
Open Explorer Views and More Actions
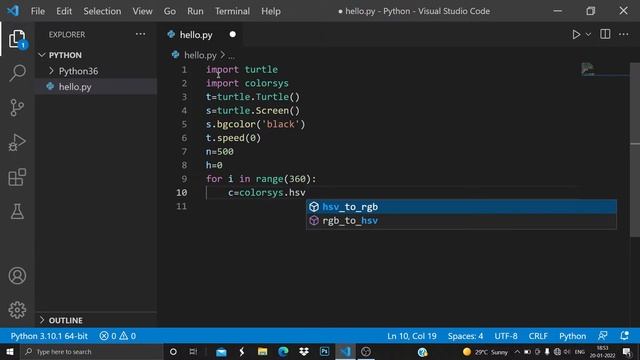tap(140, 34)
